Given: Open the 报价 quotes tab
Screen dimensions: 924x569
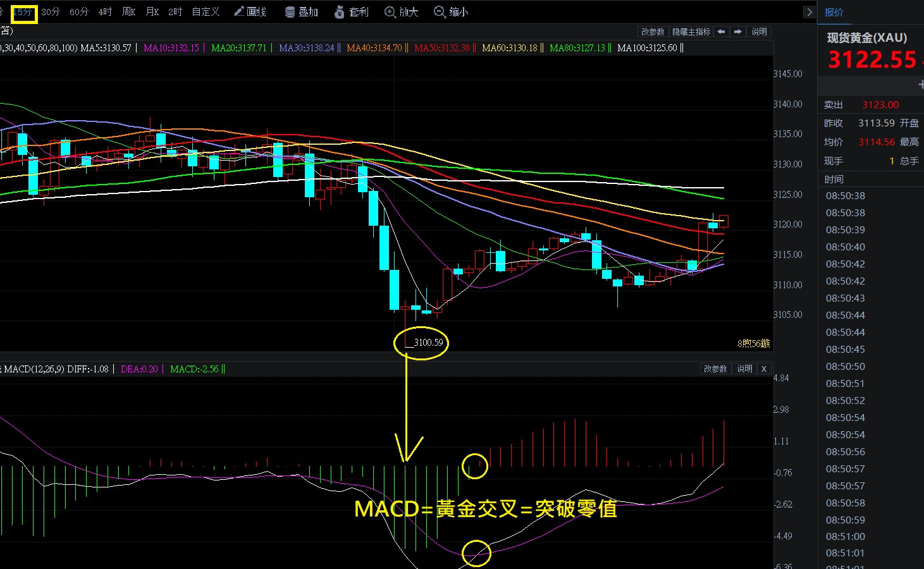Looking at the screenshot, I should click(834, 12).
